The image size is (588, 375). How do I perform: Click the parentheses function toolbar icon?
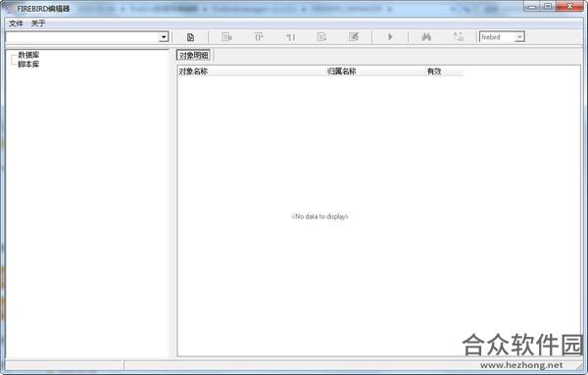[291, 37]
